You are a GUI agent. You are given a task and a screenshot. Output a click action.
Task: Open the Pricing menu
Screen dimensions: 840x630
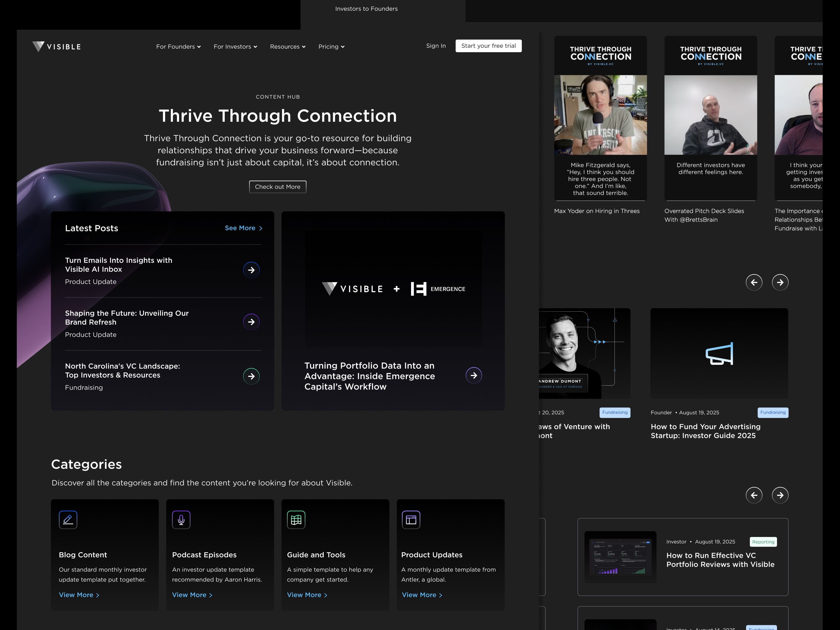(x=331, y=46)
